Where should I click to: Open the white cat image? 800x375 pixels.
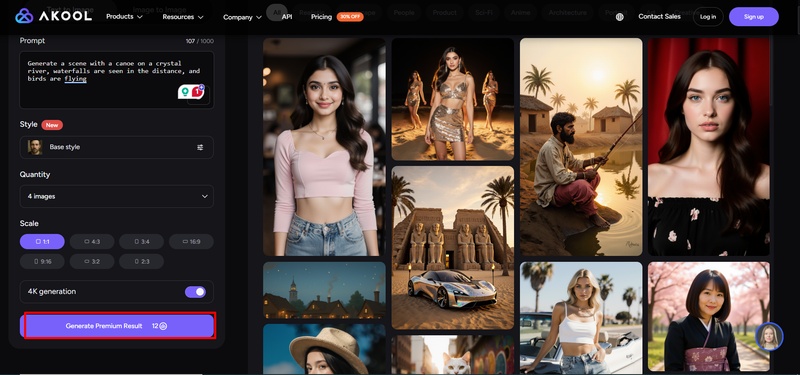(x=453, y=355)
